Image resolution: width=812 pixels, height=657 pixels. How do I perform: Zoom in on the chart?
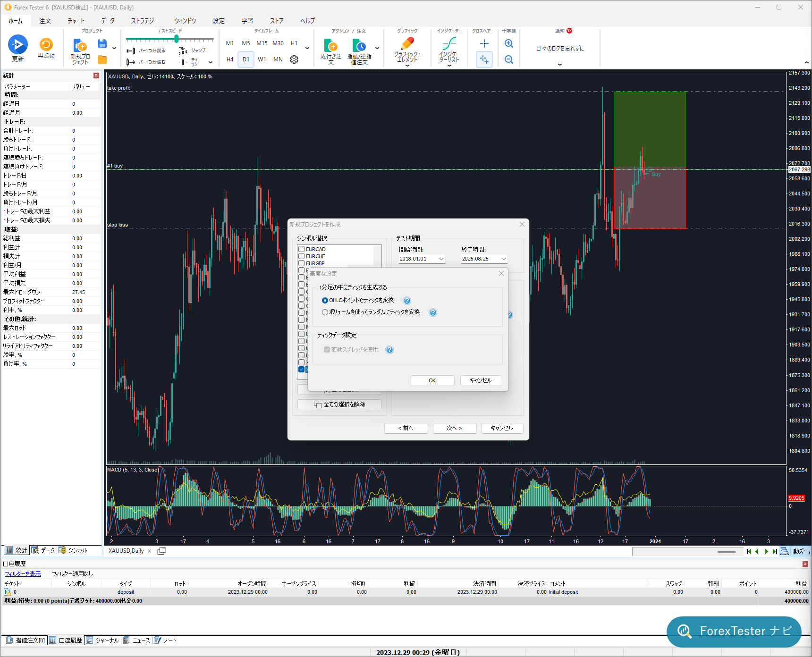(509, 43)
